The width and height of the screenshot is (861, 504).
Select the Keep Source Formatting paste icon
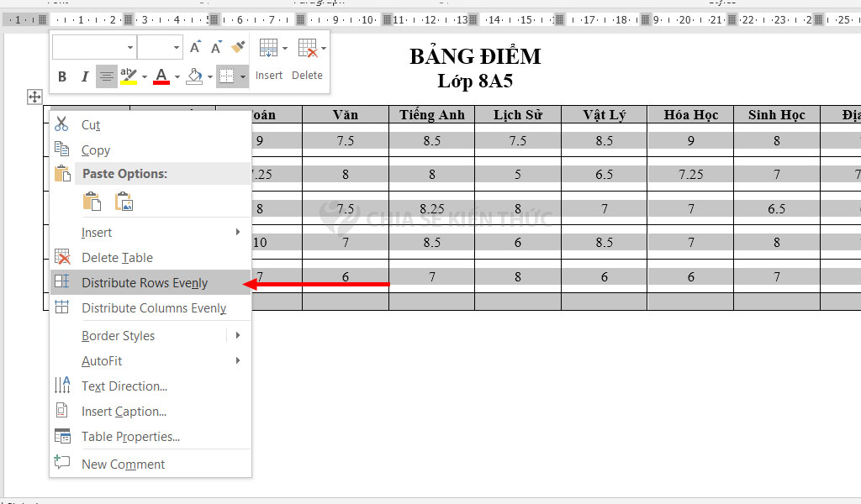[x=91, y=202]
